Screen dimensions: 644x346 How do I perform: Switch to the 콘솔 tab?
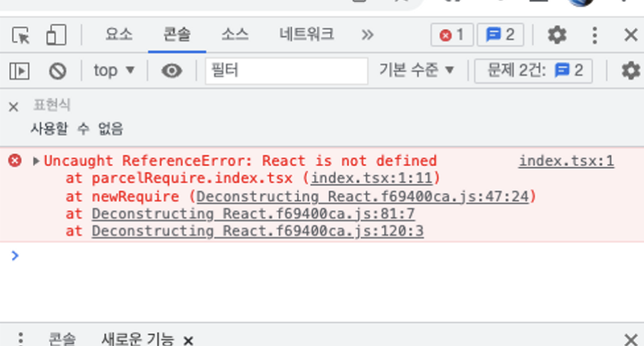pos(177,34)
